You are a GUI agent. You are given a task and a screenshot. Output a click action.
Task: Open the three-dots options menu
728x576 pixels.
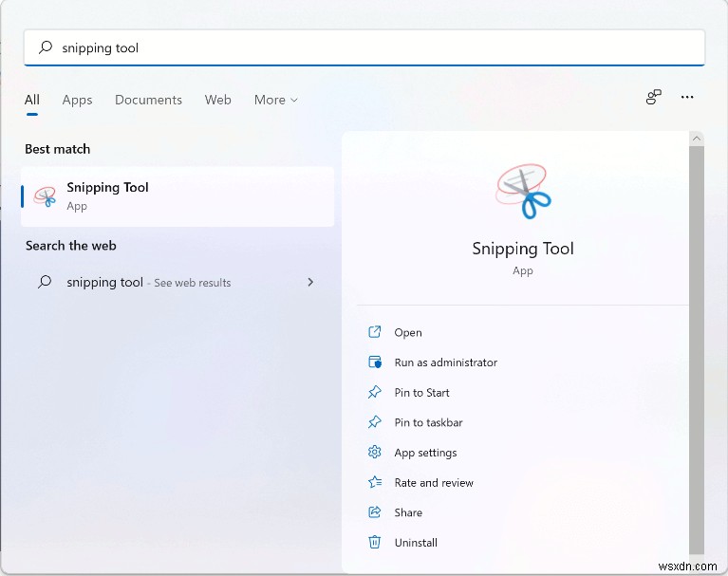(x=687, y=97)
